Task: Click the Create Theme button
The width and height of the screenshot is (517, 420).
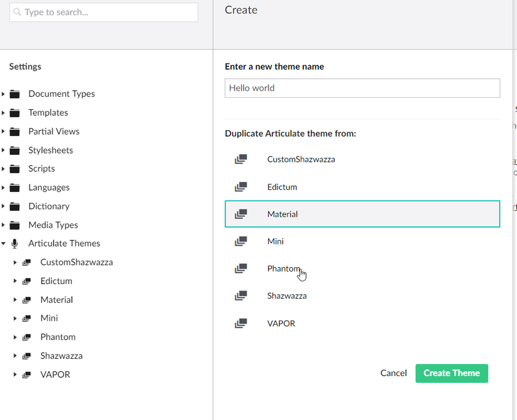Action: click(x=451, y=373)
